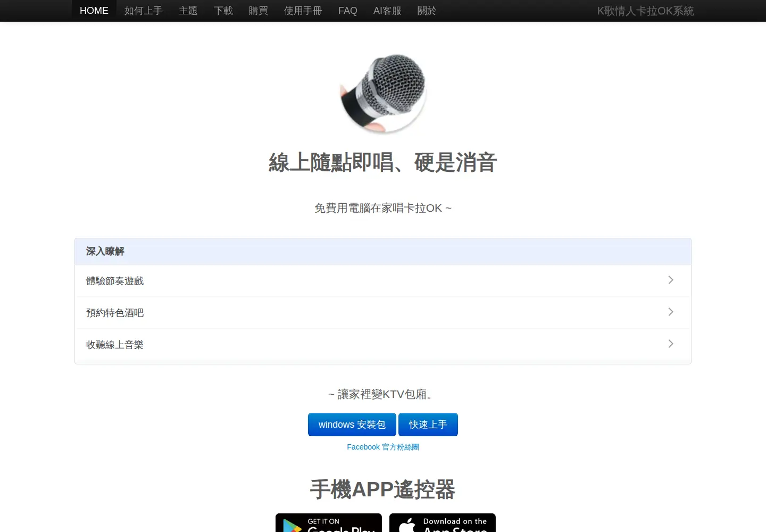Open the 主題 menu item
Image resolution: width=766 pixels, height=532 pixels.
pyautogui.click(x=188, y=11)
